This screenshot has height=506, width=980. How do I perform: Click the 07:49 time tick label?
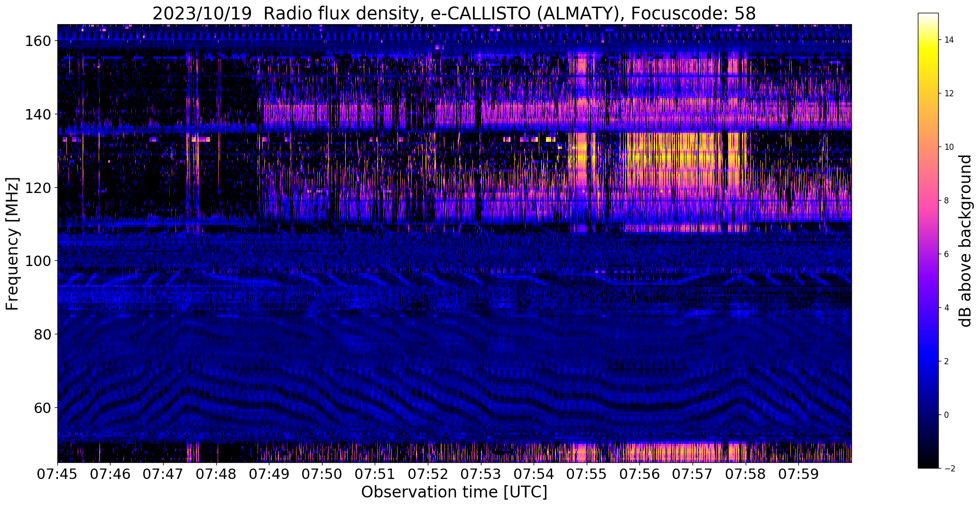click(269, 474)
